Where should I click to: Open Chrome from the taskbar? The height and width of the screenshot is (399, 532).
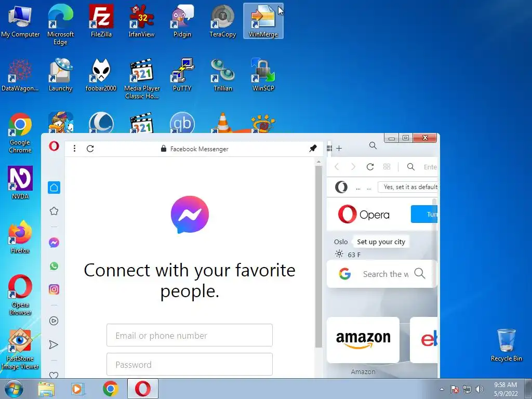111,389
